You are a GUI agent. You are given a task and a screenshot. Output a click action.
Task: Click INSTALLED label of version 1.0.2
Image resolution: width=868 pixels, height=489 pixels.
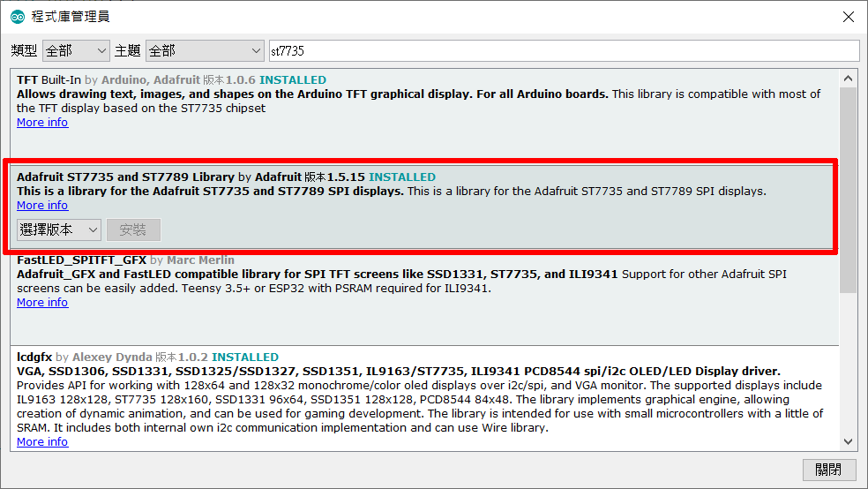pyautogui.click(x=245, y=357)
